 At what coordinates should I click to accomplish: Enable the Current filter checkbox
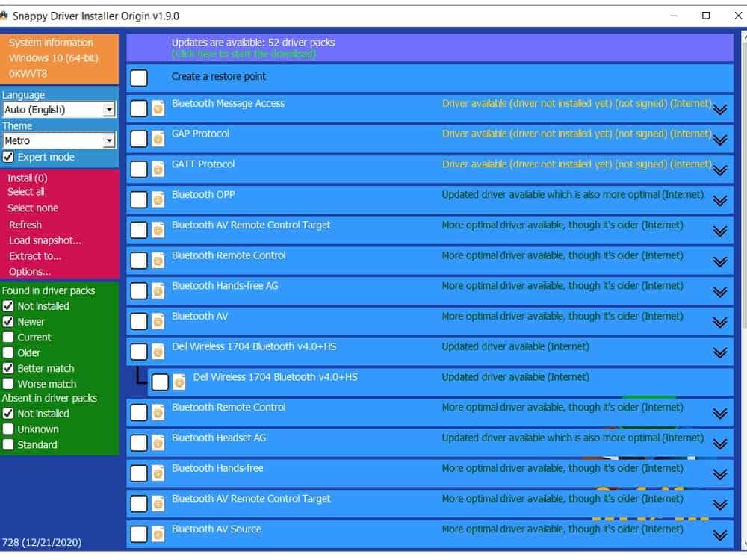pos(8,337)
